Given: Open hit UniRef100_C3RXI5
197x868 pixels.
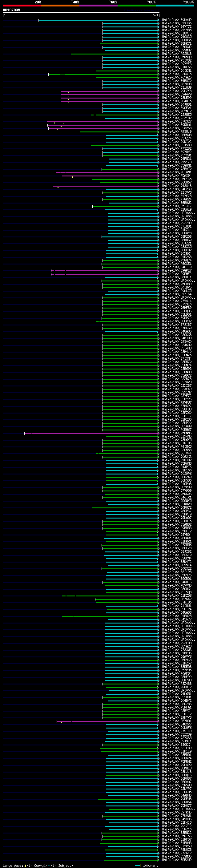Looking at the screenshot, I should pos(177,74).
